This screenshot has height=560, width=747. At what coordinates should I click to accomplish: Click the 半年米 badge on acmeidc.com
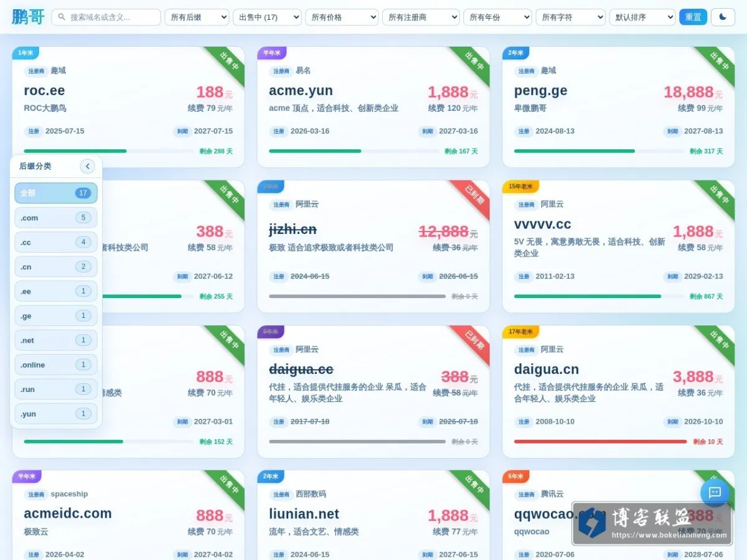tap(26, 477)
